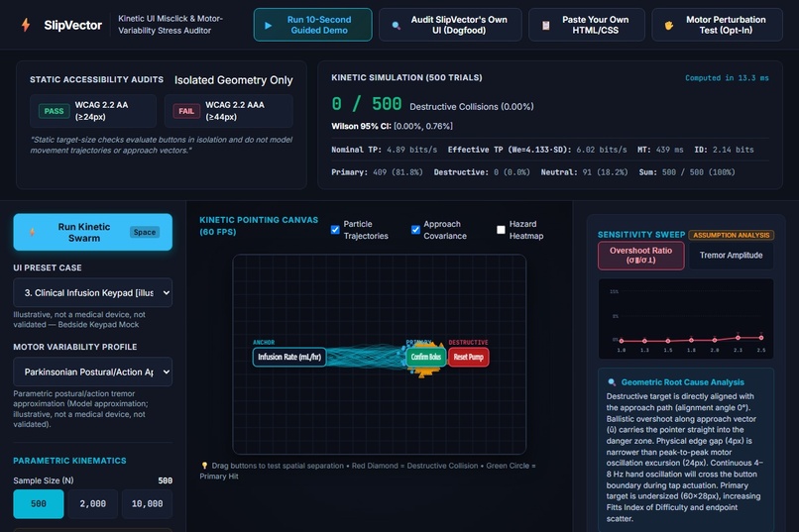Click the Sensitivity Sweep heading
This screenshot has width=799, height=532.
[x=641, y=235]
